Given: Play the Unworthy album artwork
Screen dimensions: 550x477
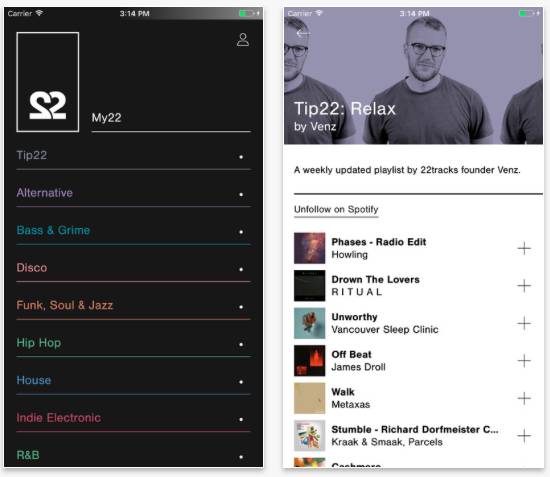Looking at the screenshot, I should (309, 323).
